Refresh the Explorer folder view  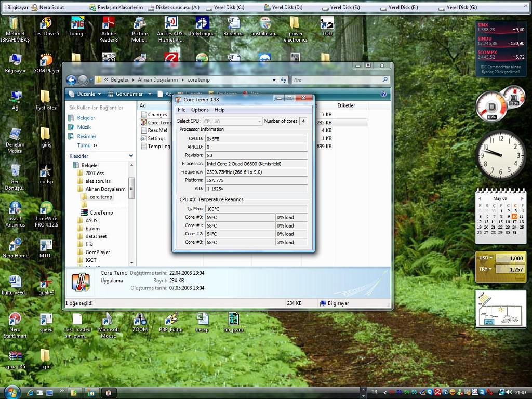[283, 80]
